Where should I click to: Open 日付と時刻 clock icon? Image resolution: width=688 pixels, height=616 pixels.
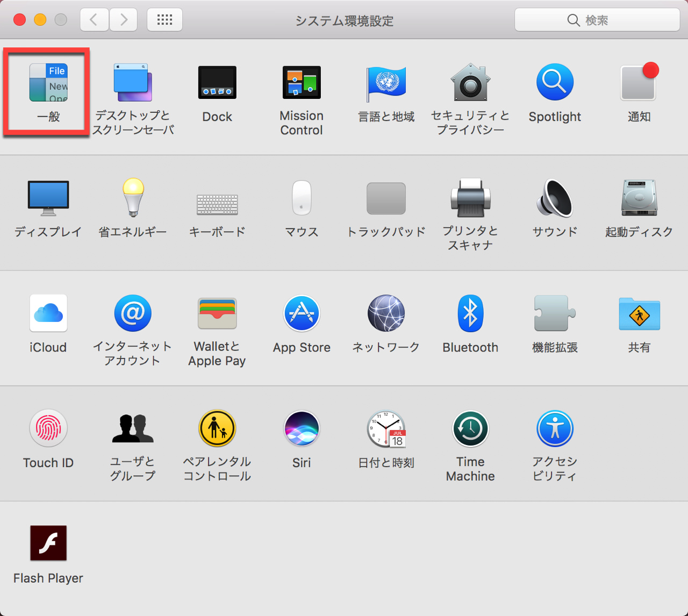click(x=386, y=428)
